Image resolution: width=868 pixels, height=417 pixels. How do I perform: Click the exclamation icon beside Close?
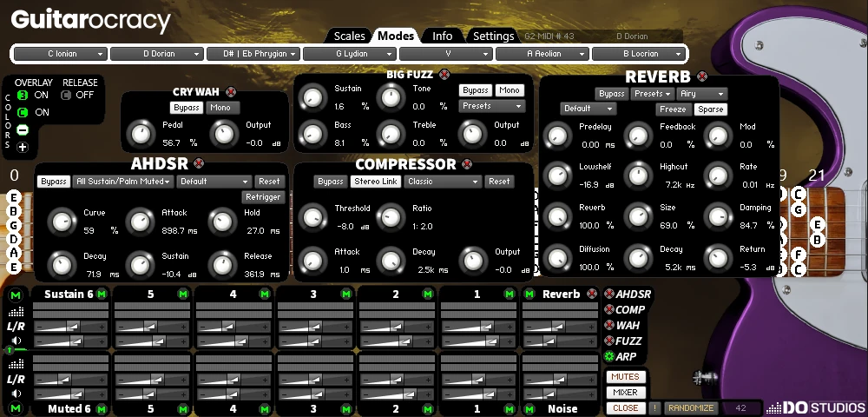pos(654,408)
